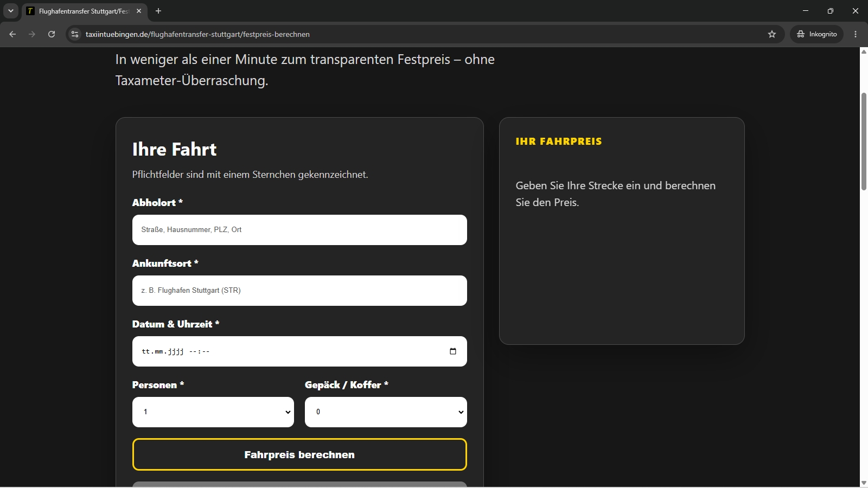868x488 pixels.
Task: Click the 'Abholort *' label
Action: coord(157,203)
